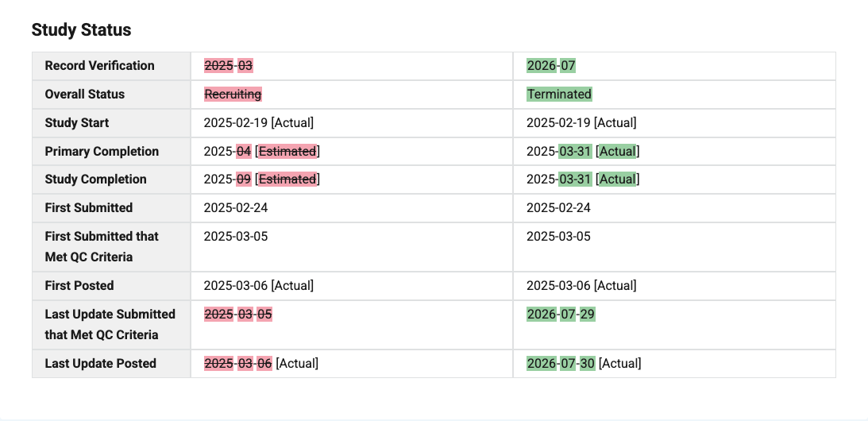
Task: Select the Record Verification row label
Action: (99, 66)
